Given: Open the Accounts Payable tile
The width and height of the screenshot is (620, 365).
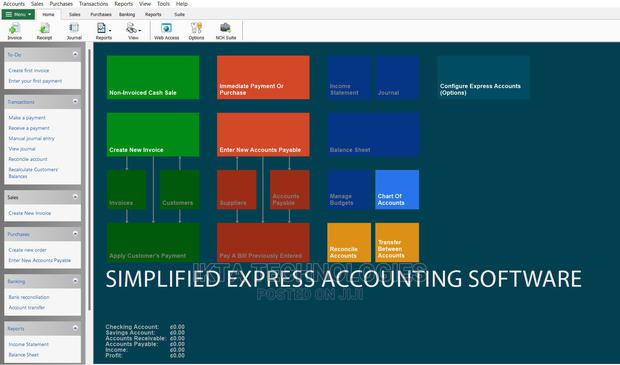Looking at the screenshot, I should tap(290, 189).
